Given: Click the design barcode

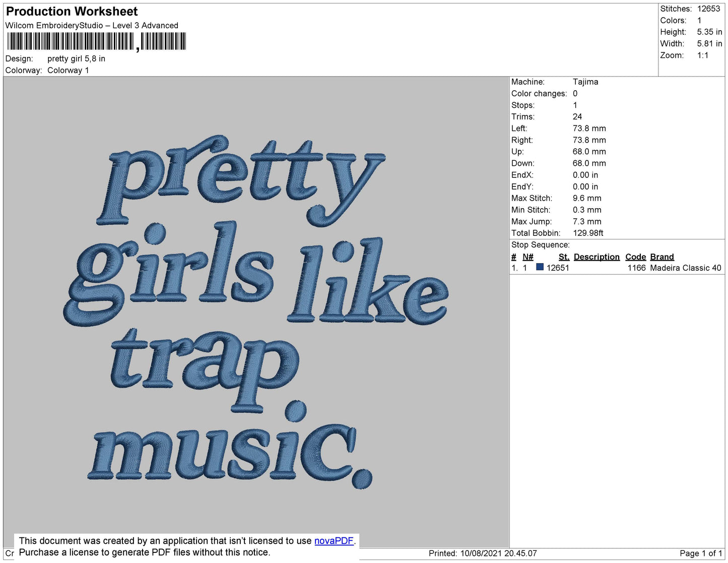Looking at the screenshot, I should point(97,41).
